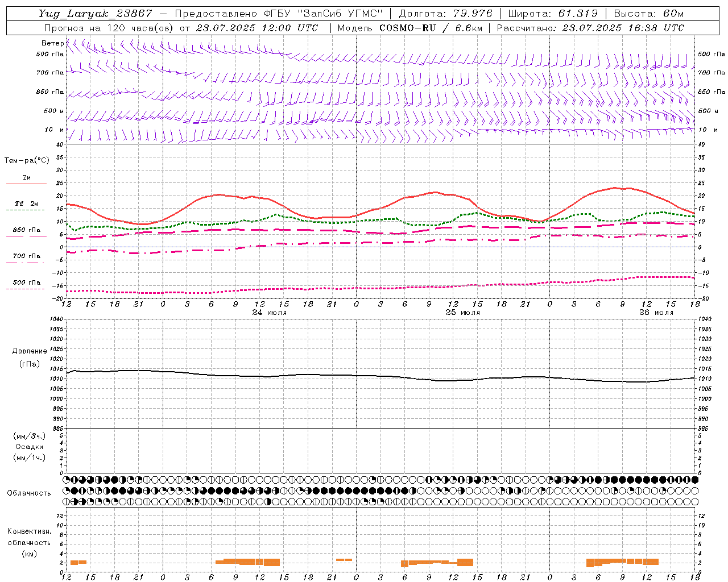Click the Высота: 60м header value
728x582 pixels.
click(x=649, y=14)
